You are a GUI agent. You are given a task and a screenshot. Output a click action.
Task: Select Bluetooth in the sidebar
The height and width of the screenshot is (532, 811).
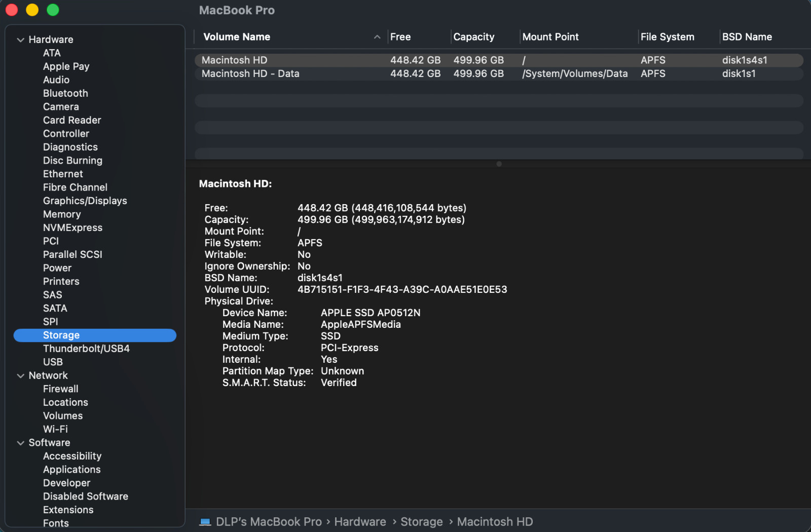65,94
